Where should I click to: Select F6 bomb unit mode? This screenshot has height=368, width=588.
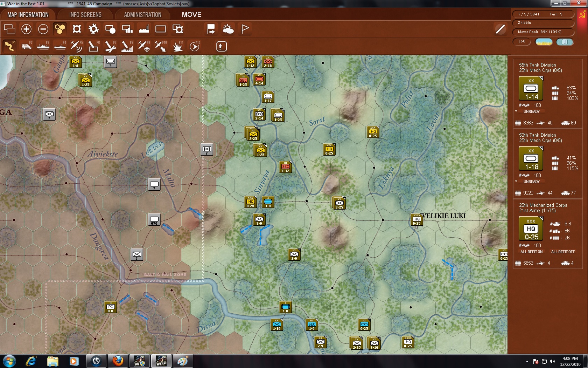93,46
